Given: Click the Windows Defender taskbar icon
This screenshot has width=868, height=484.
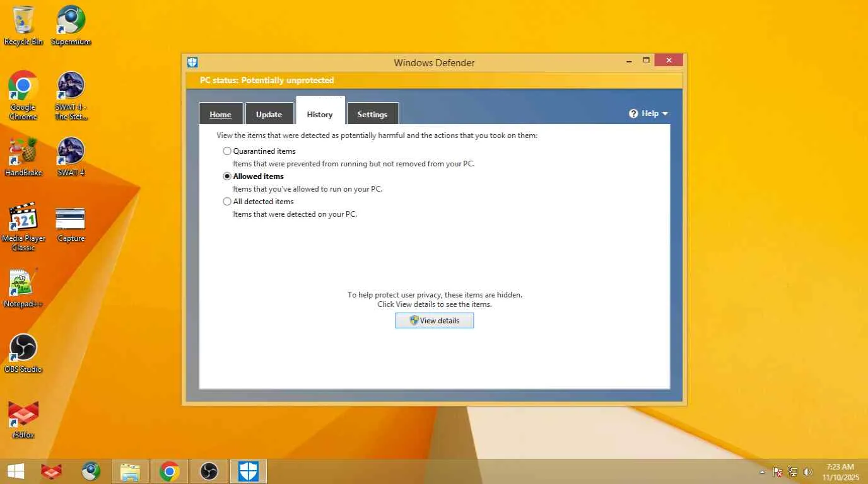Looking at the screenshot, I should (x=248, y=471).
